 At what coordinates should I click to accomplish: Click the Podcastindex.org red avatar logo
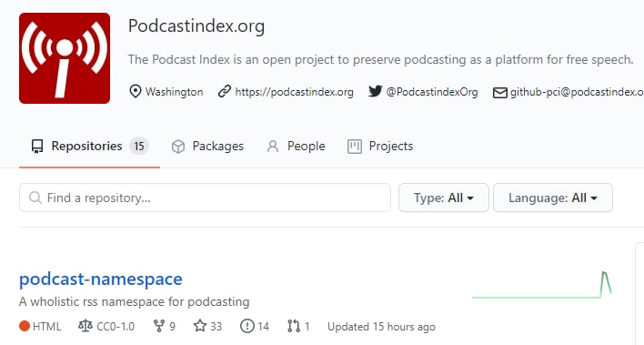pyautogui.click(x=65, y=58)
